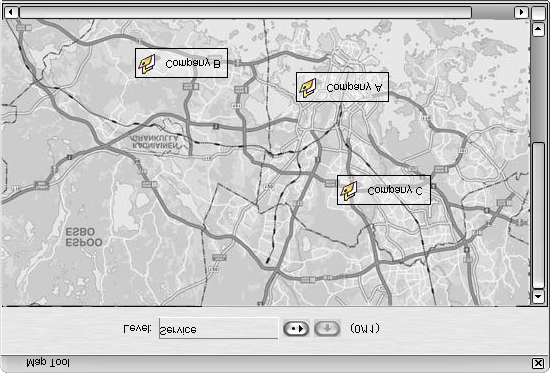550x373 pixels.
Task: Close the Map Tool panel
Action: coord(538,363)
